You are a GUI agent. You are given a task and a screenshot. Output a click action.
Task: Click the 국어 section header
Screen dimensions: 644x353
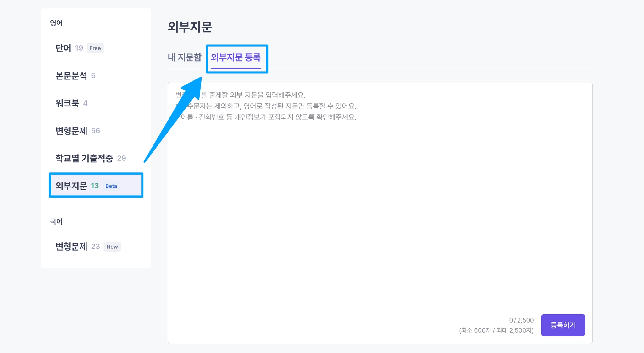(x=56, y=221)
